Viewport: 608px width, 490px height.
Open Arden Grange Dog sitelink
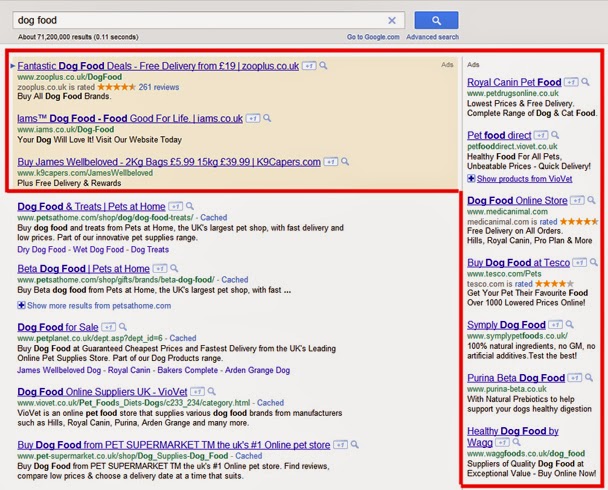(257, 370)
